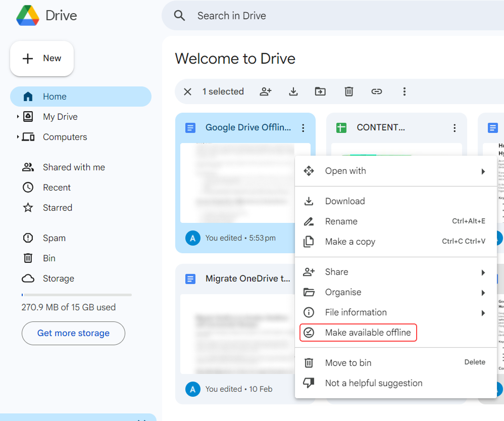The width and height of the screenshot is (504, 421).
Task: Open Spam from the sidebar
Action: [54, 238]
